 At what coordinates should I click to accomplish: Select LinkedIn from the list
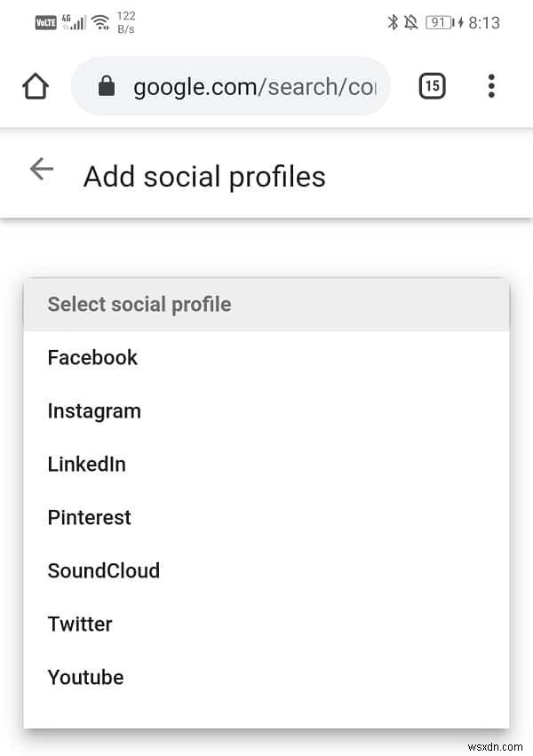[86, 464]
